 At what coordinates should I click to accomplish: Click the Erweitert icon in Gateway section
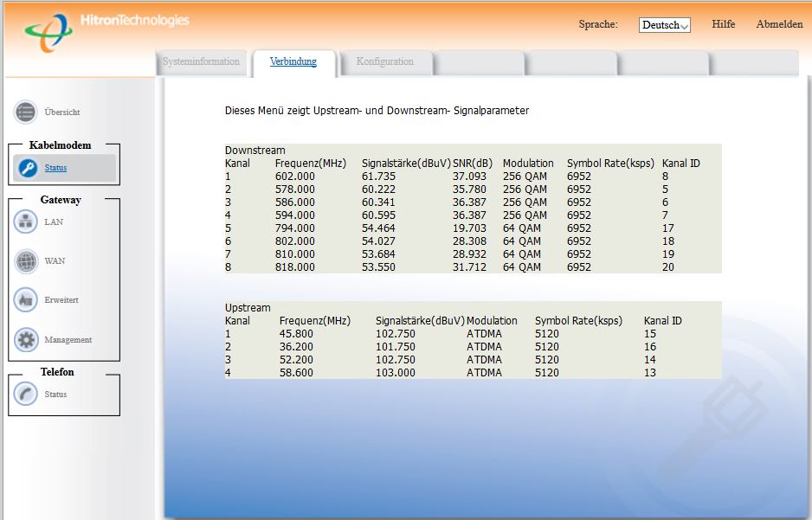coord(26,300)
